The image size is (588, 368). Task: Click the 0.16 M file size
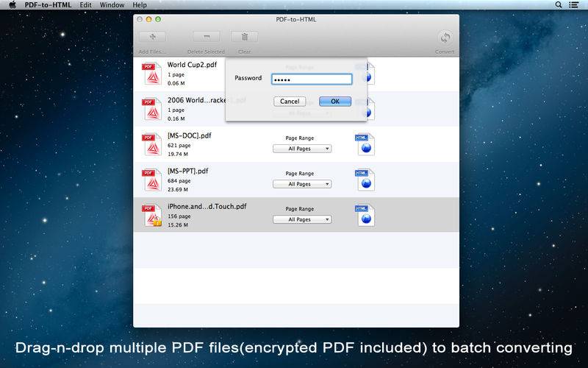(x=176, y=118)
